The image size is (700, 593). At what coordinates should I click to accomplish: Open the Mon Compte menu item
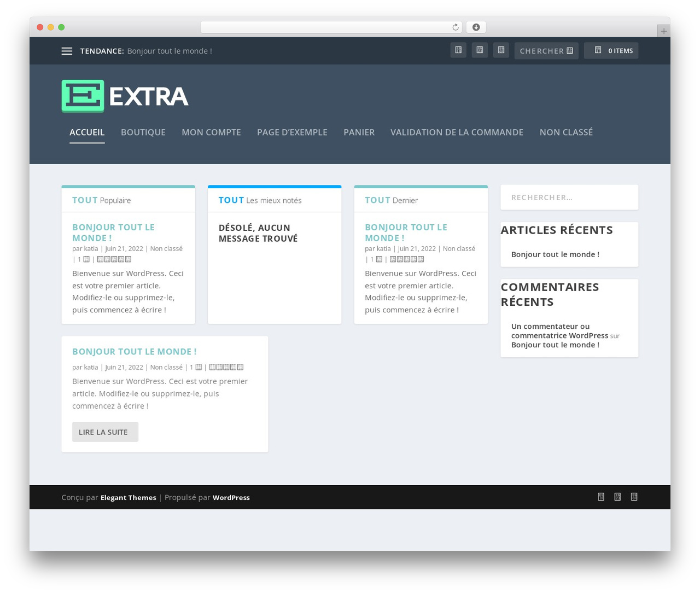pos(211,132)
